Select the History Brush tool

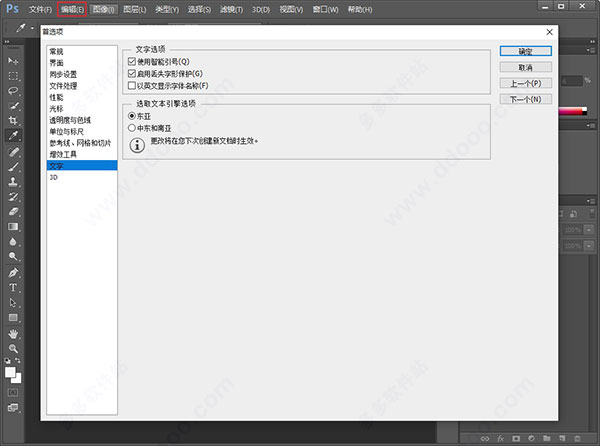(13, 197)
